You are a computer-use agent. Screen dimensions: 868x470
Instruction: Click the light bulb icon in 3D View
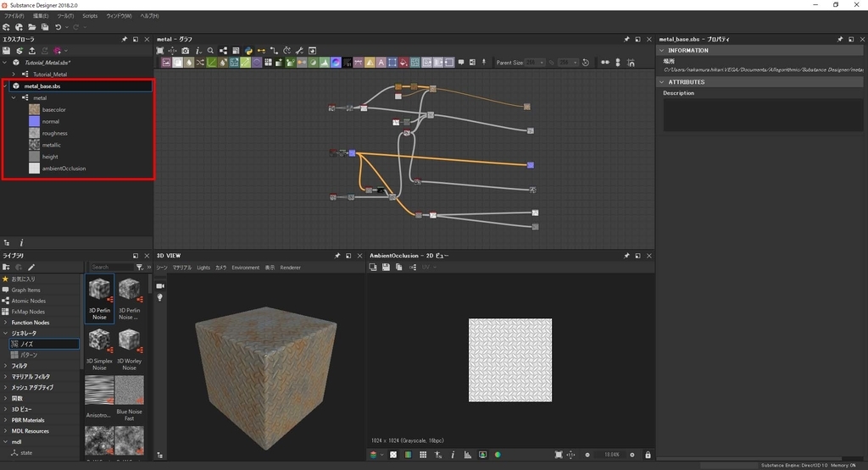point(160,298)
